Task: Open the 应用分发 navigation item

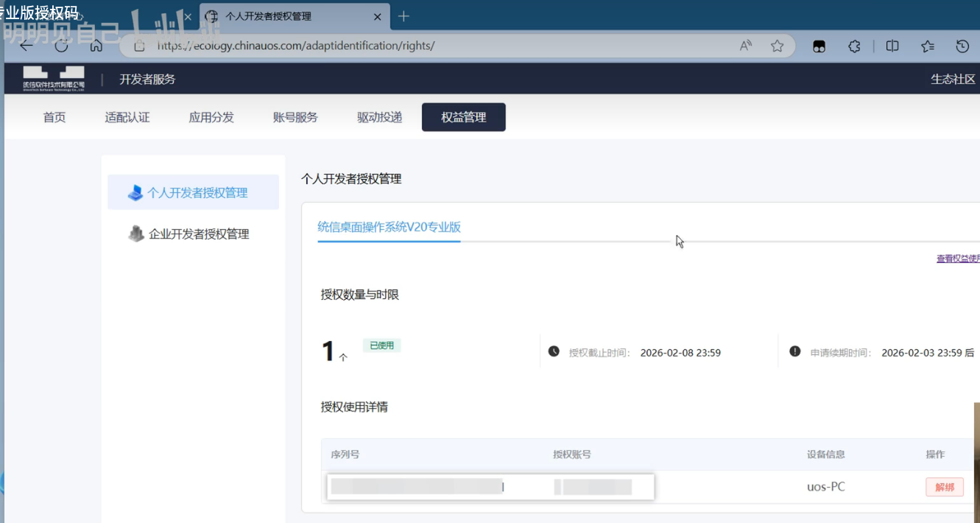Action: point(211,117)
